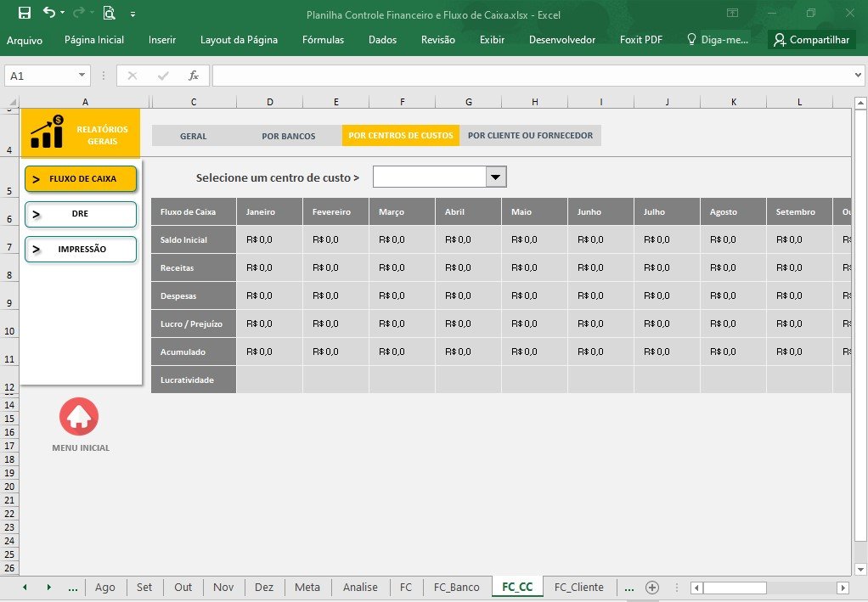Expand the Name Box dropdown arrow
The image size is (868, 602).
82,76
